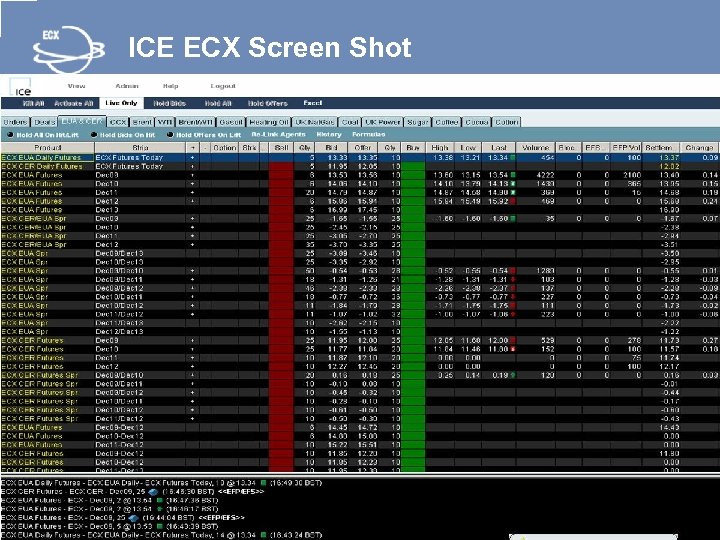Switch to the UK NatGas tab

pos(315,122)
